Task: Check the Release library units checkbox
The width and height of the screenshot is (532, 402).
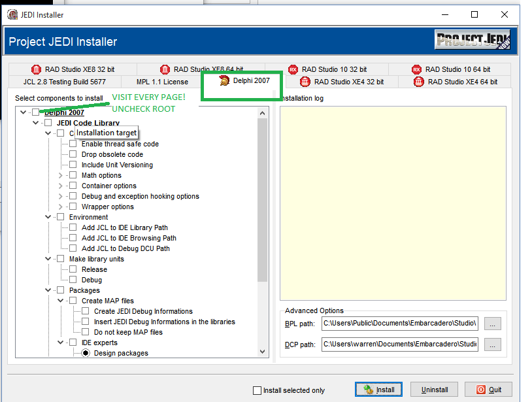Action: [73, 269]
